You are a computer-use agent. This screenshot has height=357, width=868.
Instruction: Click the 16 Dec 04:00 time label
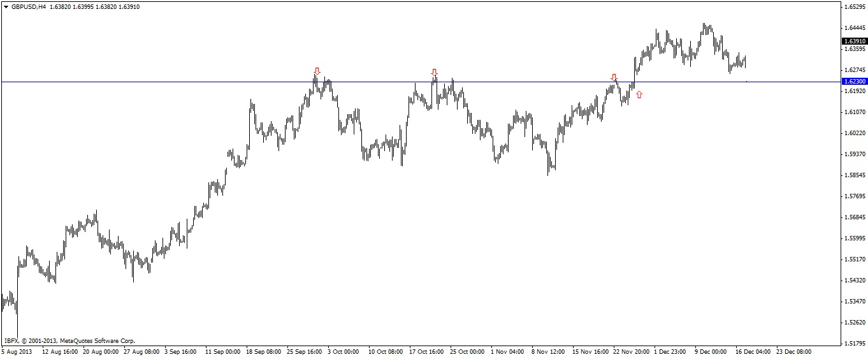click(753, 352)
